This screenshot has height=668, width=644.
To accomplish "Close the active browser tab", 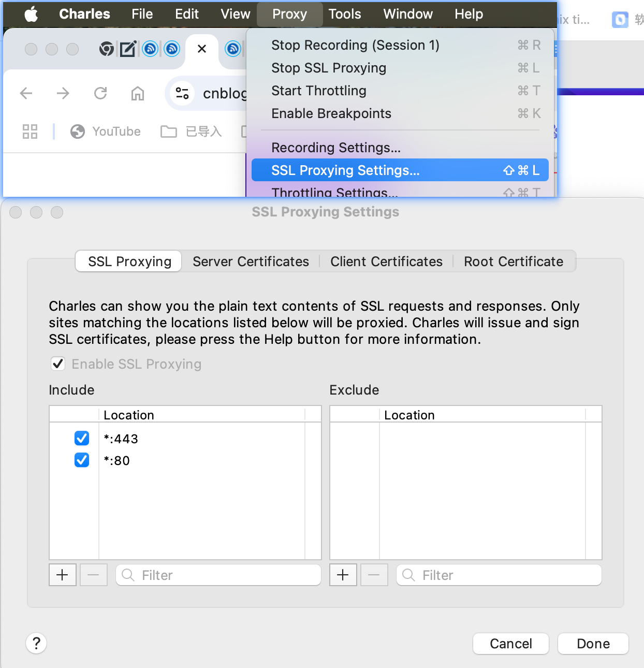I will click(202, 49).
